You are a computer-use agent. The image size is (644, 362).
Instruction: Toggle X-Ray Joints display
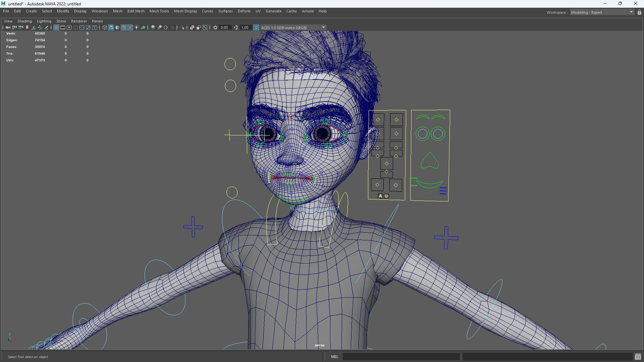pos(205,27)
